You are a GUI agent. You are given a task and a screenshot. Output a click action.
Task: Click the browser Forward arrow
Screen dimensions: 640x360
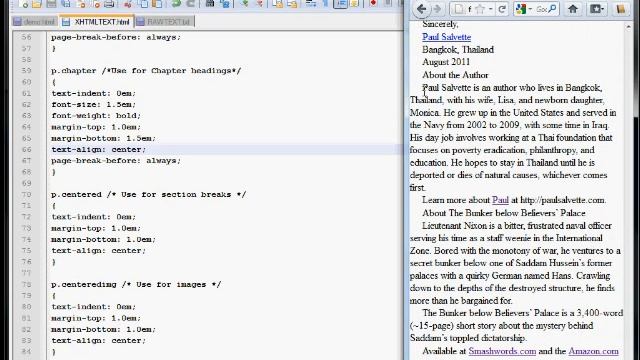tap(437, 9)
